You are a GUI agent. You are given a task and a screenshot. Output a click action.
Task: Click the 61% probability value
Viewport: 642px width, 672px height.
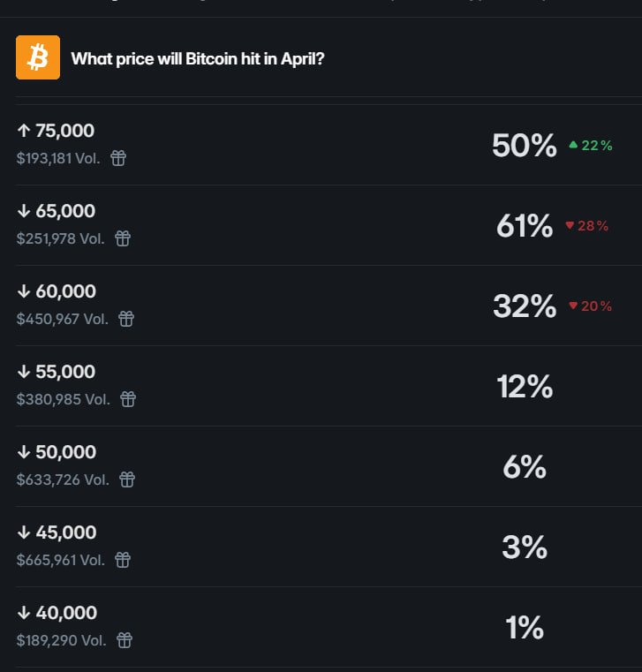pos(525,226)
